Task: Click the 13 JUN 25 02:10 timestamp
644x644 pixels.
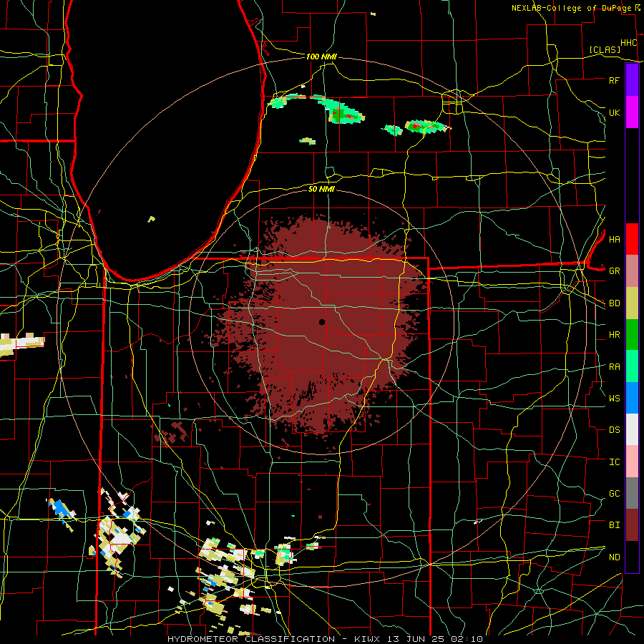Action: [434, 639]
